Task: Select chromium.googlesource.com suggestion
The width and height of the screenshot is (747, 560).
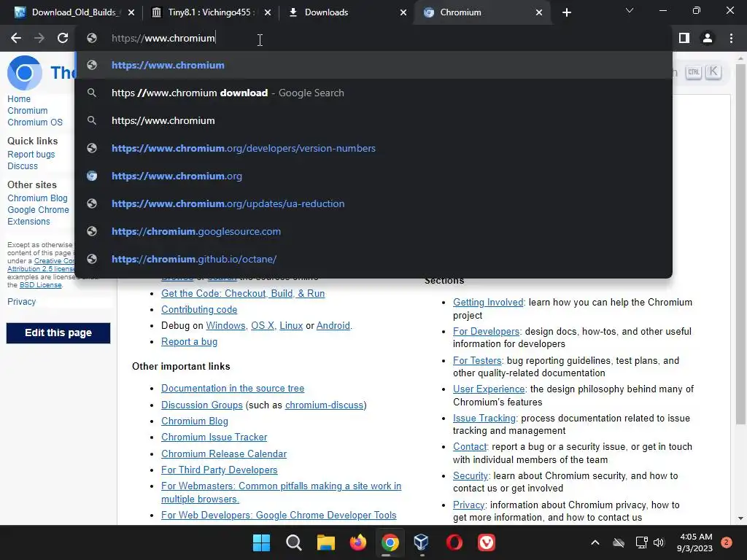Action: click(373, 231)
